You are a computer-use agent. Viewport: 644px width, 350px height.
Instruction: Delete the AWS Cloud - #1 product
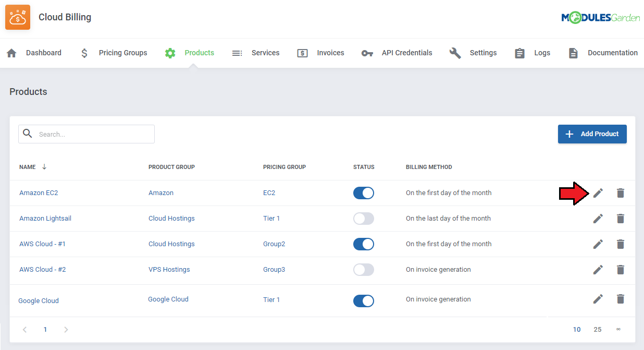[x=620, y=244]
